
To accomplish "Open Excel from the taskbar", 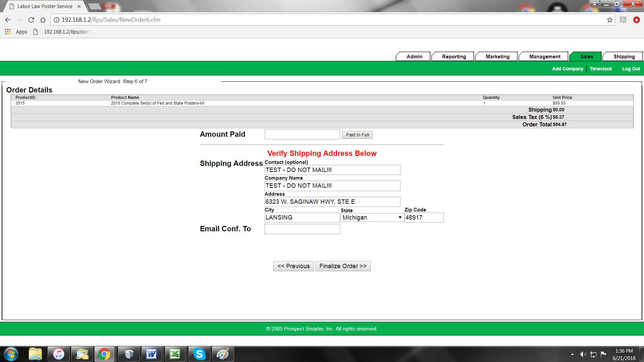I will 175,354.
